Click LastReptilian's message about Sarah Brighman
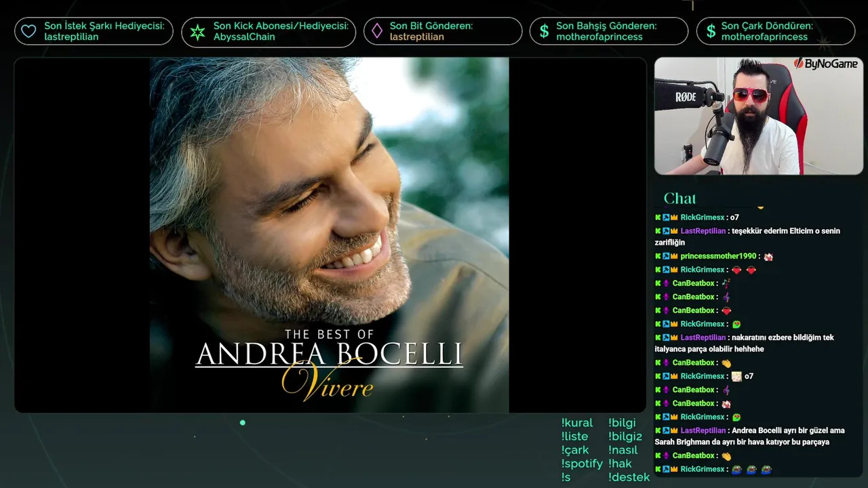The width and height of the screenshot is (868, 488). 749,436
